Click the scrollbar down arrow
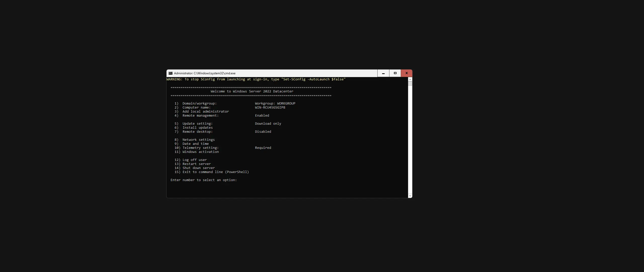The height and width of the screenshot is (272, 644). coord(410,196)
